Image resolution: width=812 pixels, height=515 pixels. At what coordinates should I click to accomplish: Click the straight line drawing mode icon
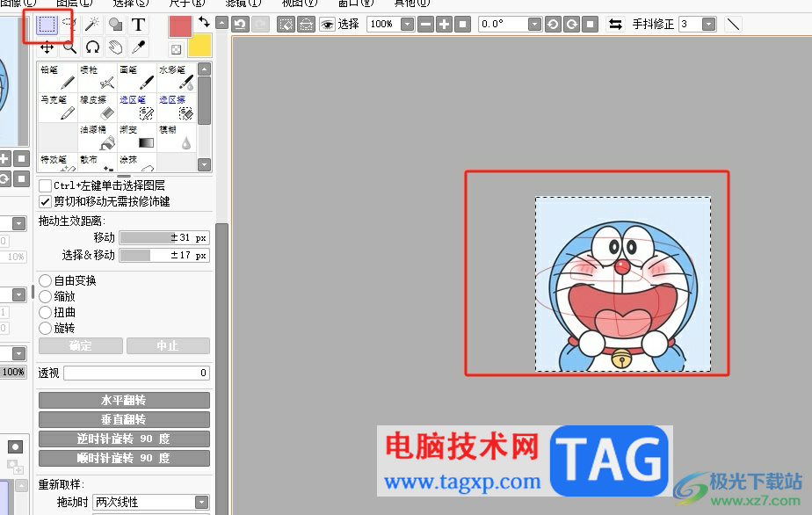[x=733, y=25]
